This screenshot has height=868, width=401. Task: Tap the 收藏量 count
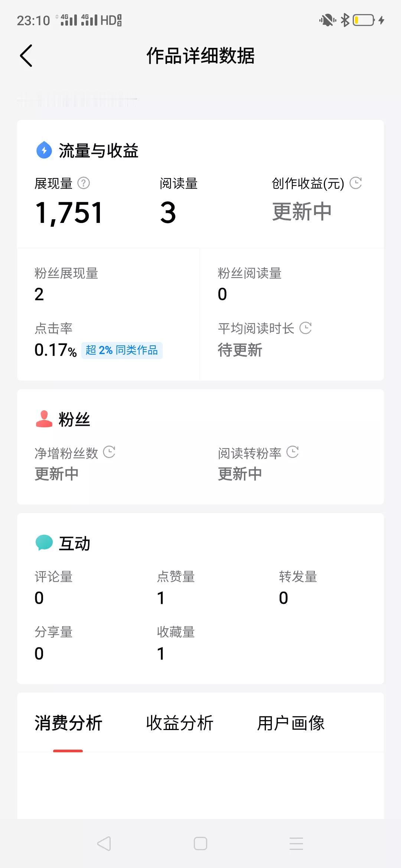click(x=161, y=654)
